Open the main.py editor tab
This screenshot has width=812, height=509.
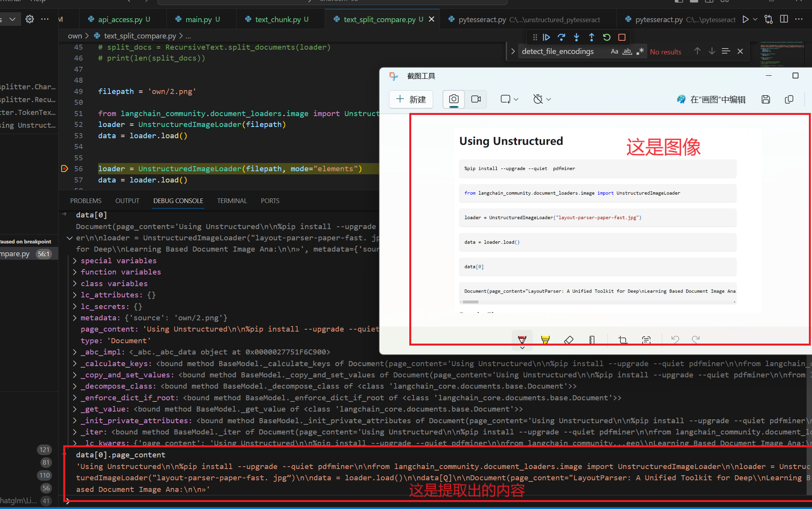tap(198, 19)
